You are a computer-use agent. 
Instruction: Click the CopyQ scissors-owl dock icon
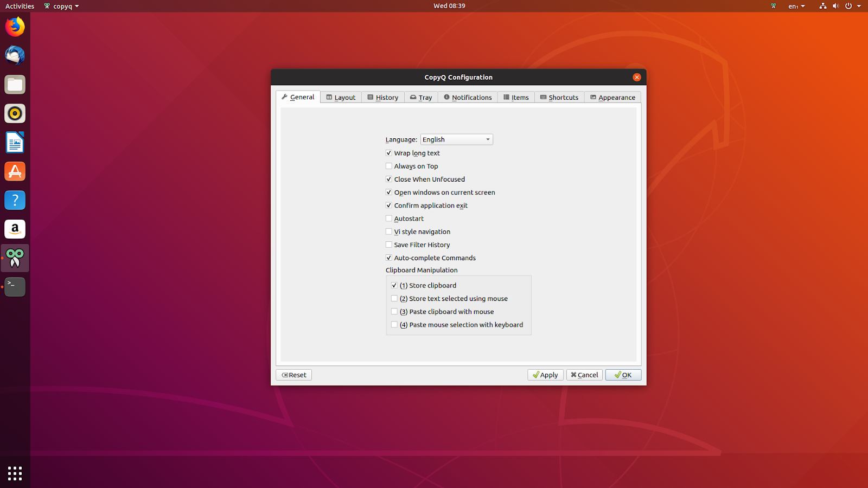[x=15, y=258]
